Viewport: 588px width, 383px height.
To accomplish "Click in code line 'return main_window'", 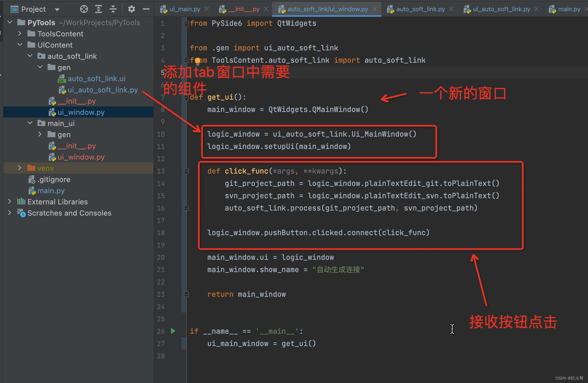I will point(246,294).
